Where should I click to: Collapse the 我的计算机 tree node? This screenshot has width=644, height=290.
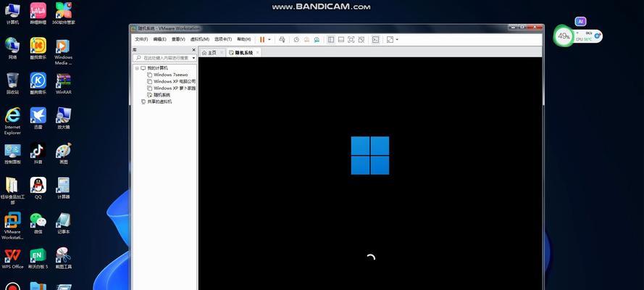[137, 68]
